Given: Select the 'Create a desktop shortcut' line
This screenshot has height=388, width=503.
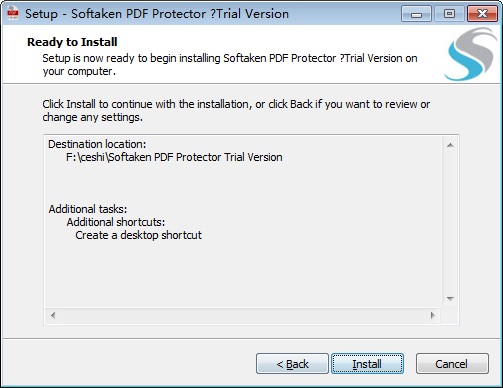Looking at the screenshot, I should pyautogui.click(x=138, y=235).
